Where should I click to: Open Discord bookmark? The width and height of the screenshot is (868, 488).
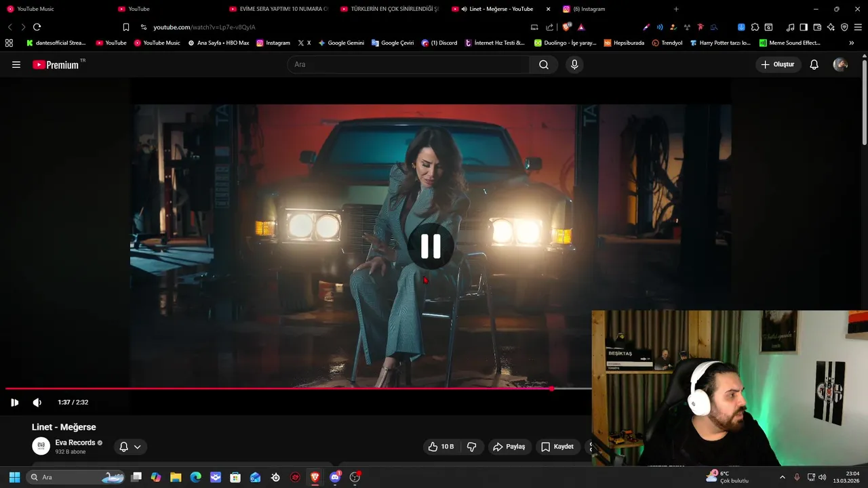pyautogui.click(x=439, y=43)
